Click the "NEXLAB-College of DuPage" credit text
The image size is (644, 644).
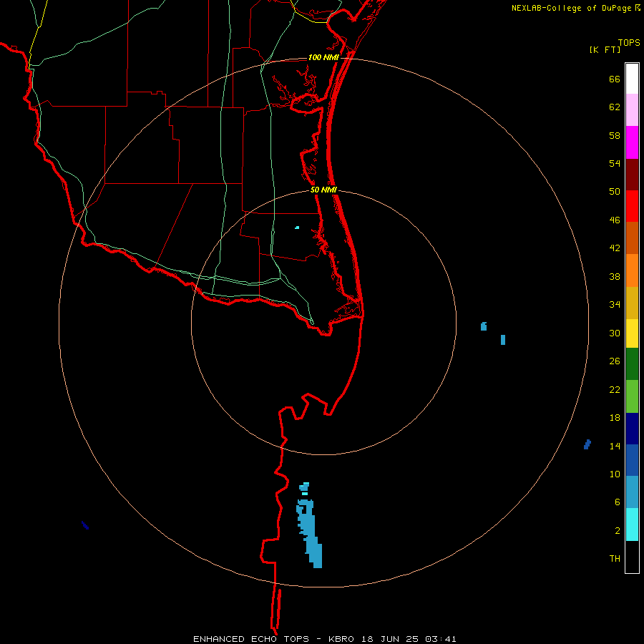coord(571,8)
